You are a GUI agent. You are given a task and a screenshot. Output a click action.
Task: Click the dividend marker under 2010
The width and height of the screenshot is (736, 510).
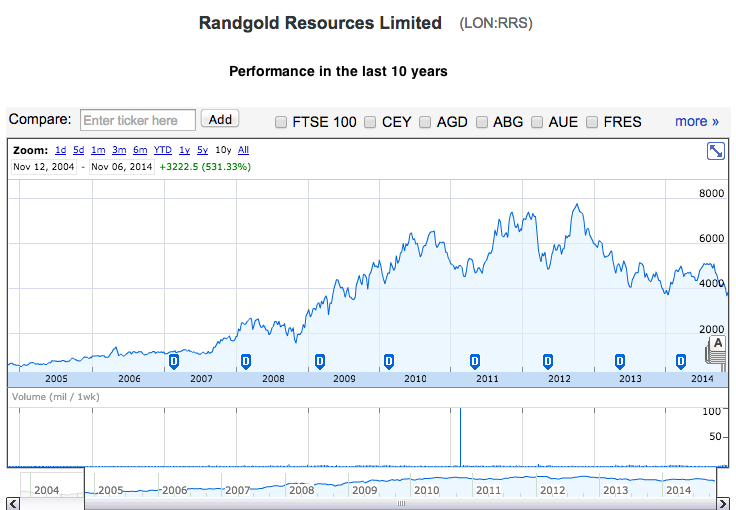click(x=389, y=360)
